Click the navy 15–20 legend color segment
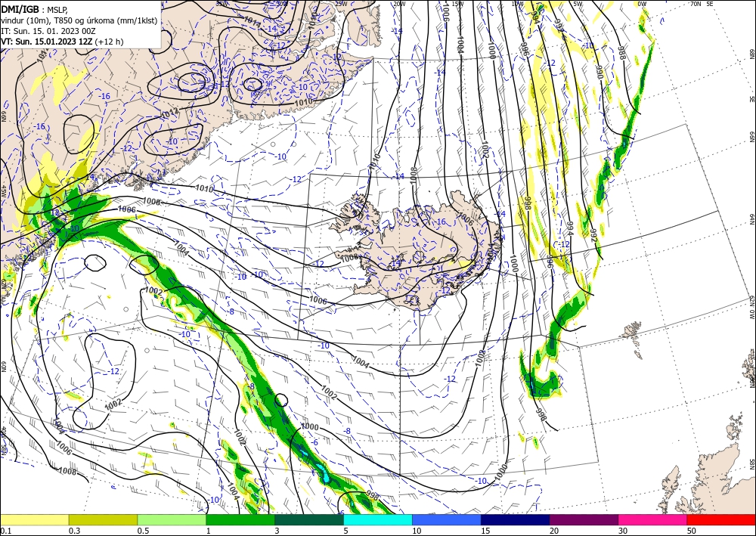 (x=516, y=519)
